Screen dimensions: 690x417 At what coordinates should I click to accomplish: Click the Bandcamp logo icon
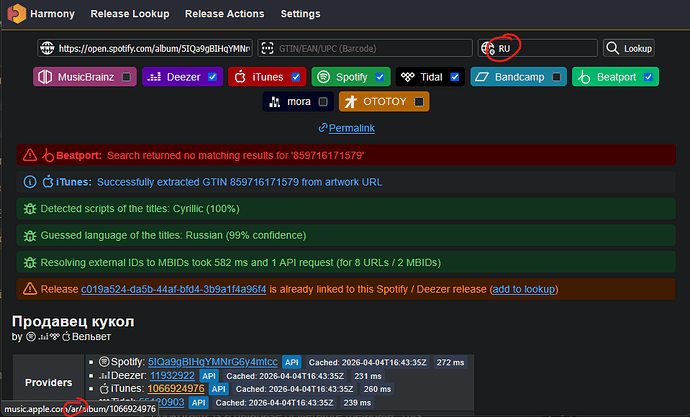pyautogui.click(x=481, y=77)
